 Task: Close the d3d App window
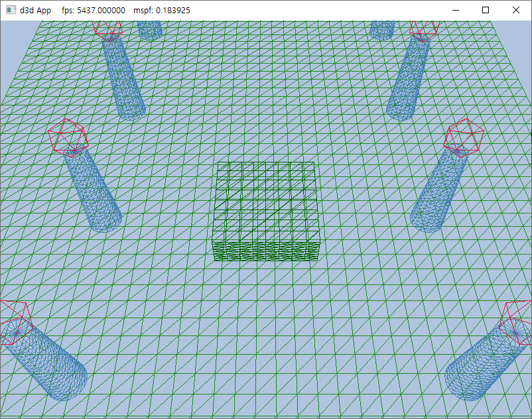515,10
